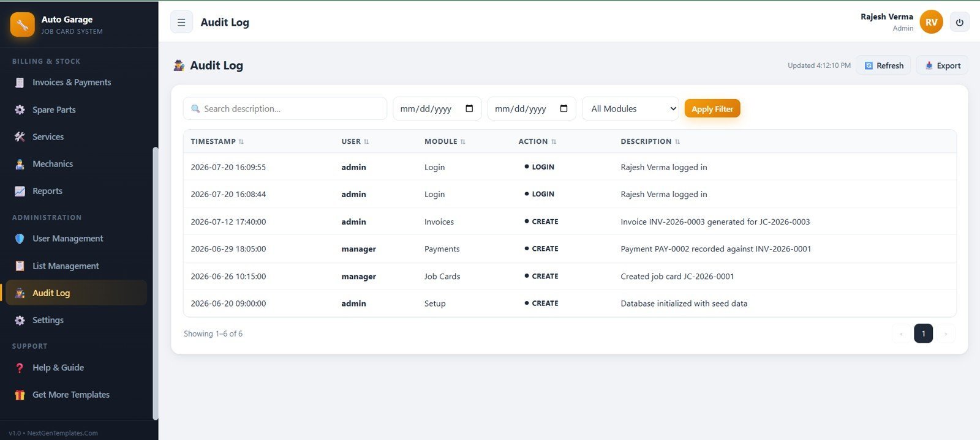Toggle the sidebar with the hamburger menu icon
The height and width of the screenshot is (440, 980).
(181, 22)
